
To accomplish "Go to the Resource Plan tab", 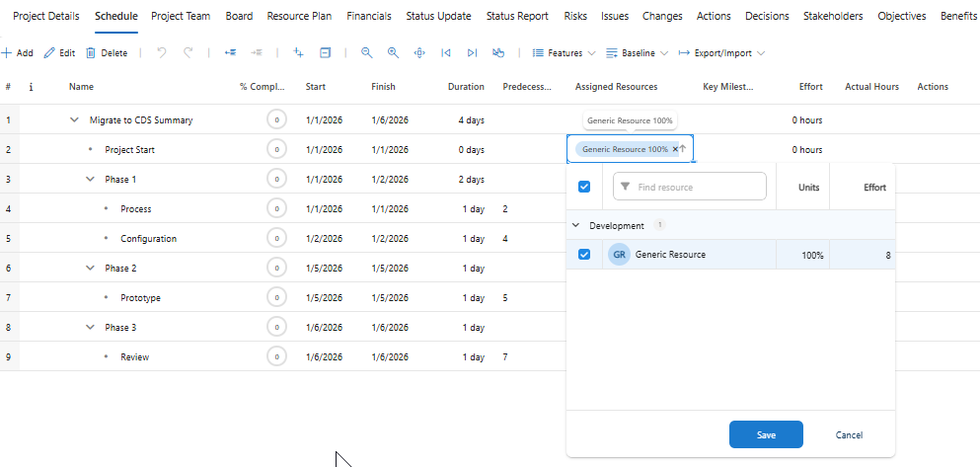I will [x=299, y=16].
